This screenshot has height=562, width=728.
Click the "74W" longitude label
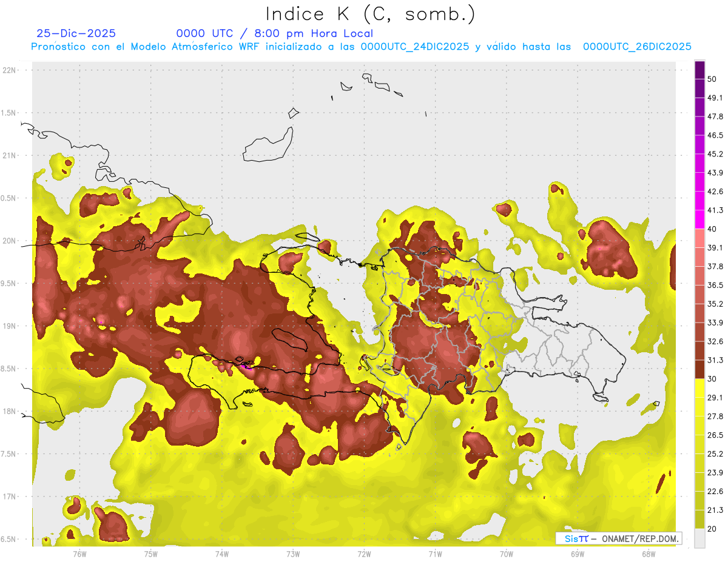click(x=221, y=554)
